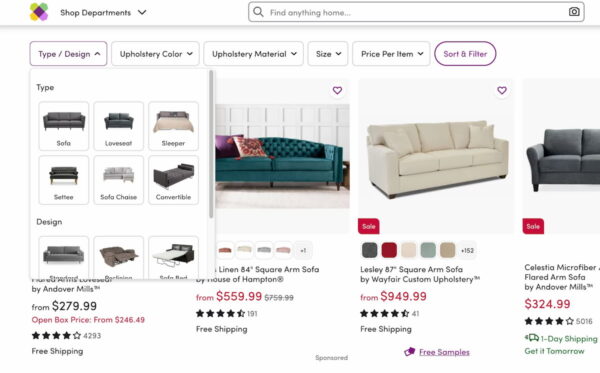The image size is (600, 373).
Task: Open the Sort & Filter button
Action: click(x=465, y=54)
